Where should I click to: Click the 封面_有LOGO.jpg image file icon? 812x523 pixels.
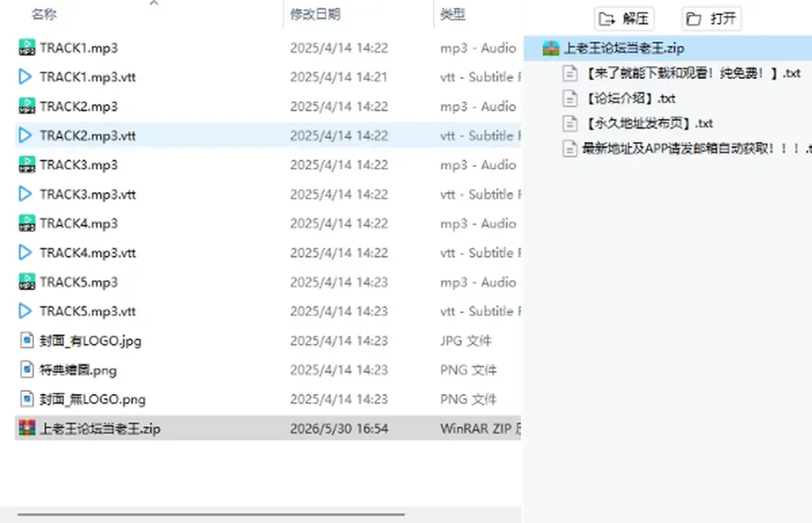point(27,340)
